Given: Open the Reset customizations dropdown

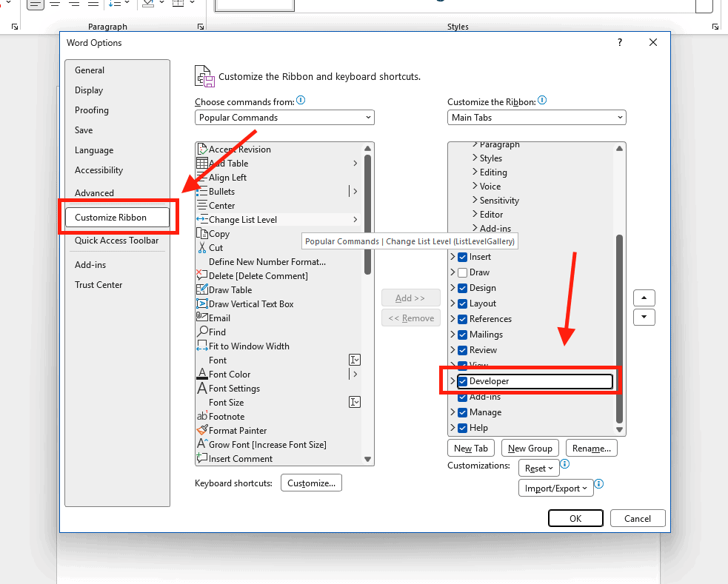Looking at the screenshot, I should pos(538,469).
